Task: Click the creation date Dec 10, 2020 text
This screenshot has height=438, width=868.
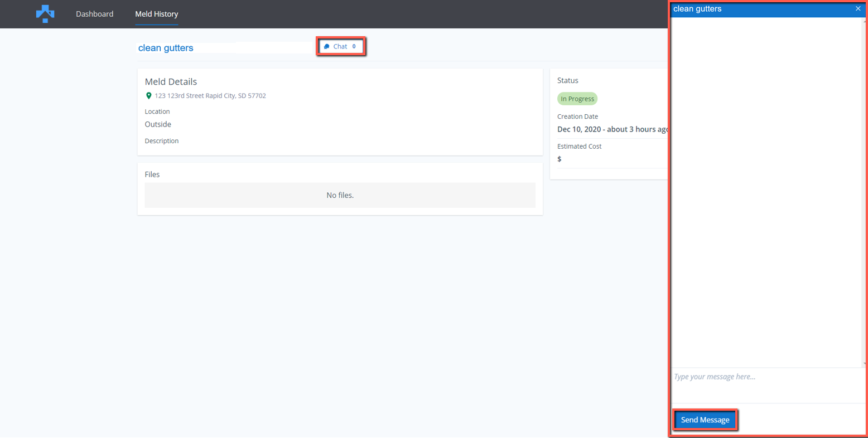Action: pos(613,129)
